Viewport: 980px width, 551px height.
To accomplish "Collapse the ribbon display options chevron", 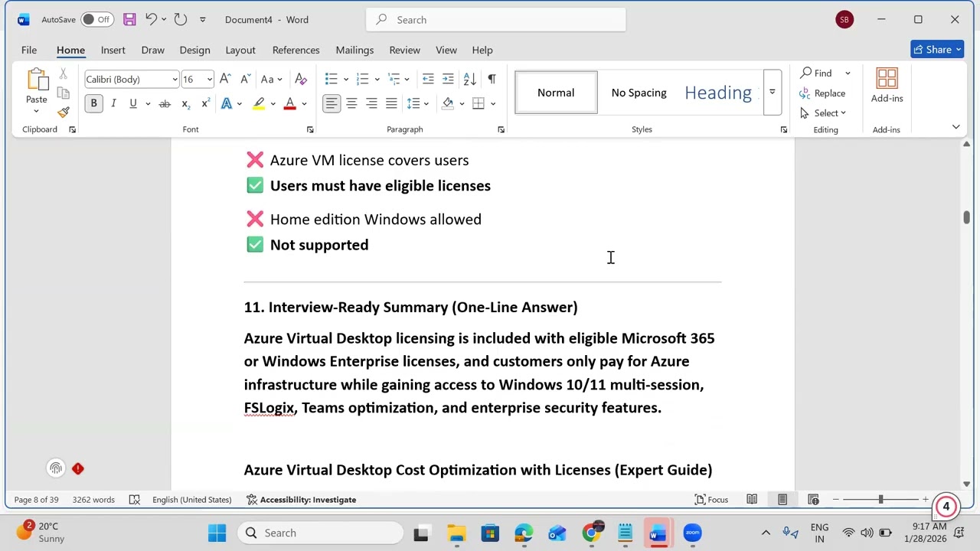I will tap(955, 127).
